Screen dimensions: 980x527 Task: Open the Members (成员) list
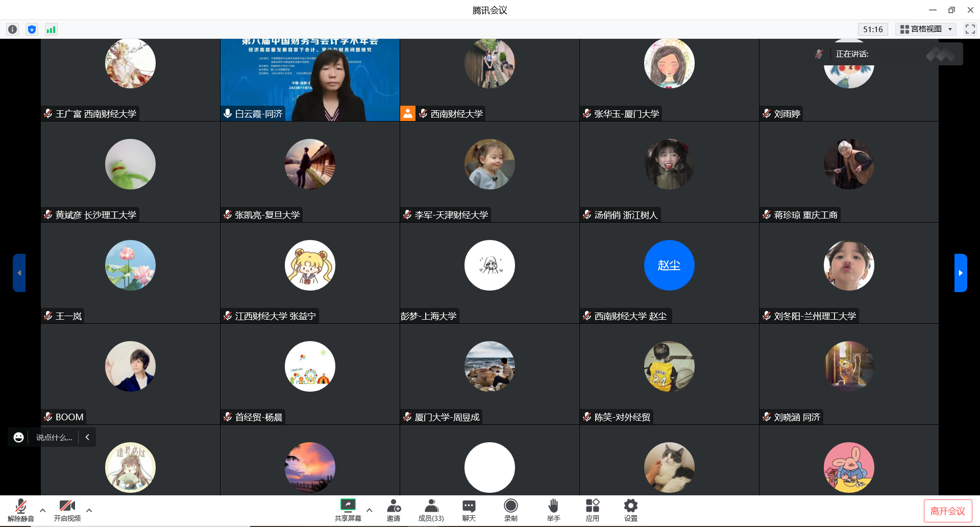[431, 510]
